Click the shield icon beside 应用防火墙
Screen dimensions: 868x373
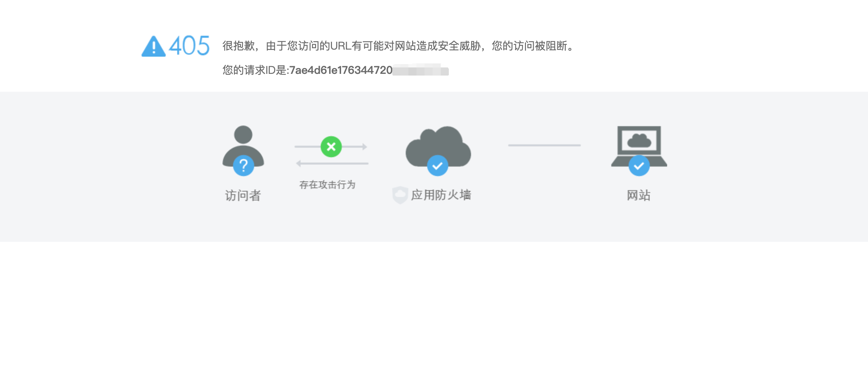point(400,195)
